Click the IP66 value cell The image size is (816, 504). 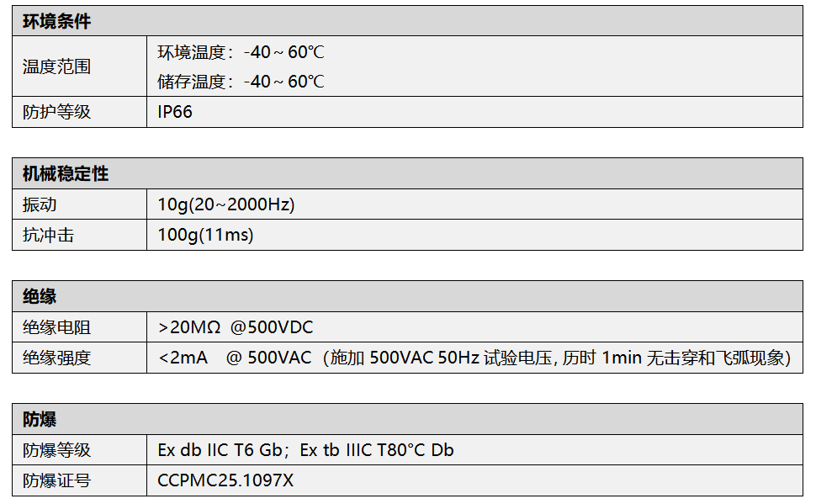pos(175,112)
